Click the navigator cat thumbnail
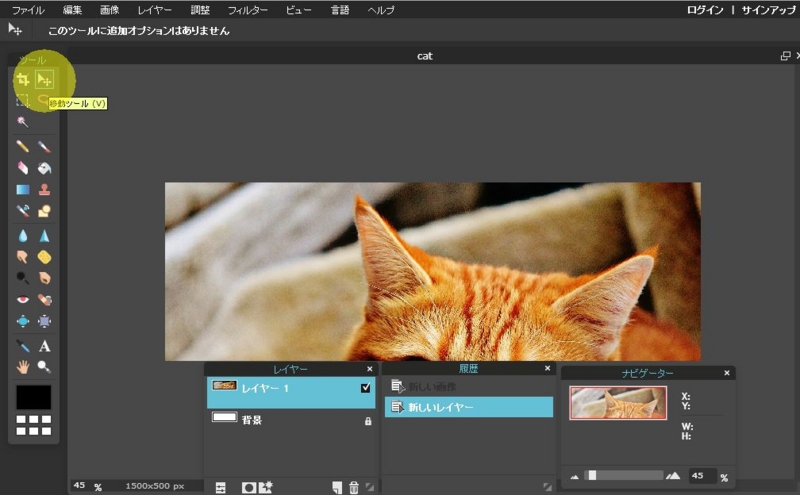 618,403
